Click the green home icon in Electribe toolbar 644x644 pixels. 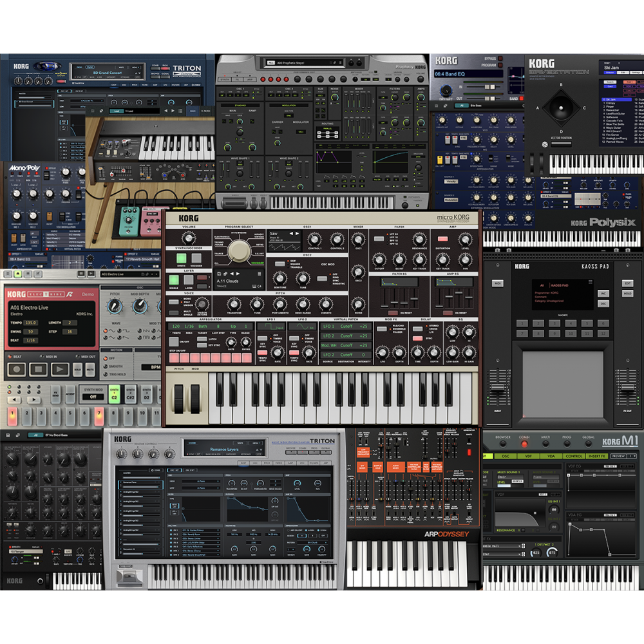(x=18, y=274)
